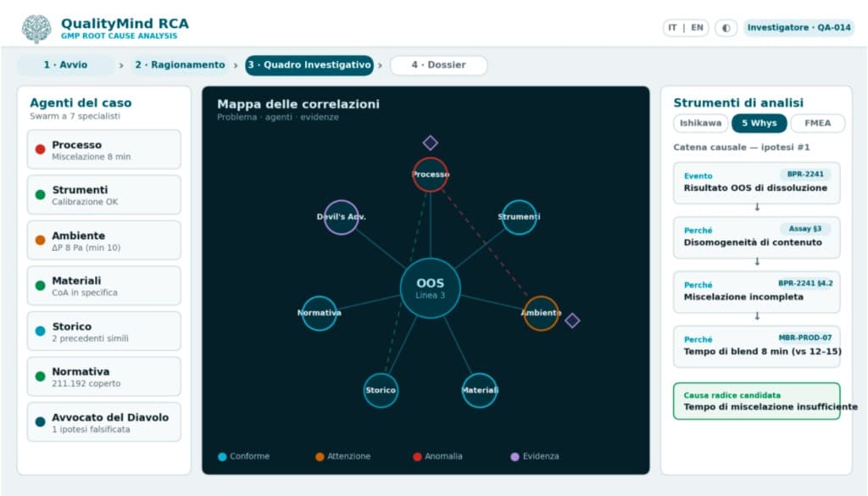The height and width of the screenshot is (496, 868).
Task: Select the central OOS Linea 3 node
Action: [x=430, y=288]
